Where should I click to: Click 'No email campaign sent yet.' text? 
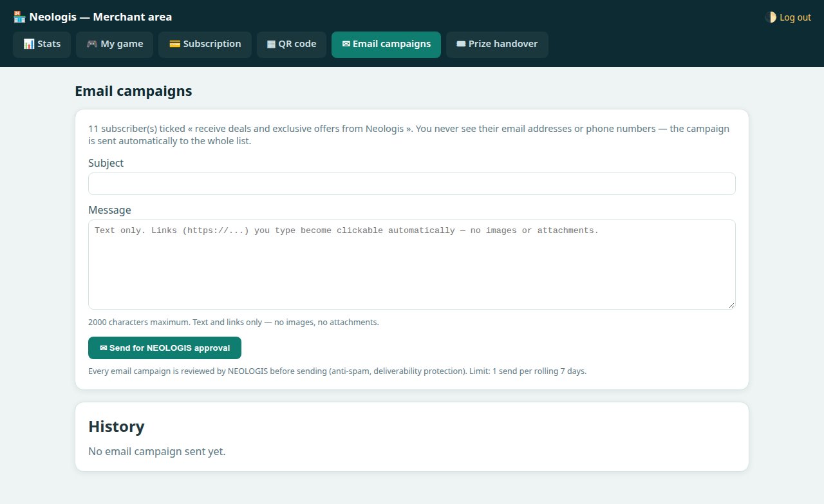[x=157, y=451]
